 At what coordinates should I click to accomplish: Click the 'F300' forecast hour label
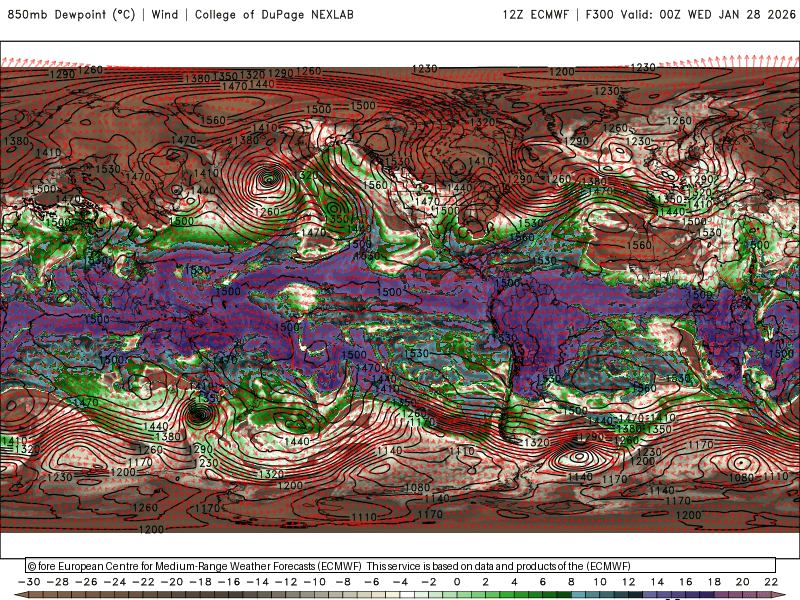click(599, 14)
